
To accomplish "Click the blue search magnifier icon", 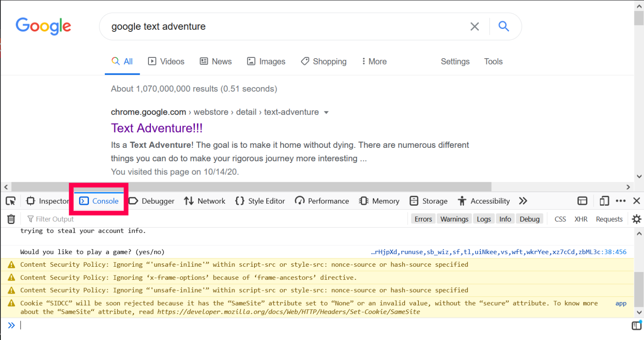I will 504,26.
